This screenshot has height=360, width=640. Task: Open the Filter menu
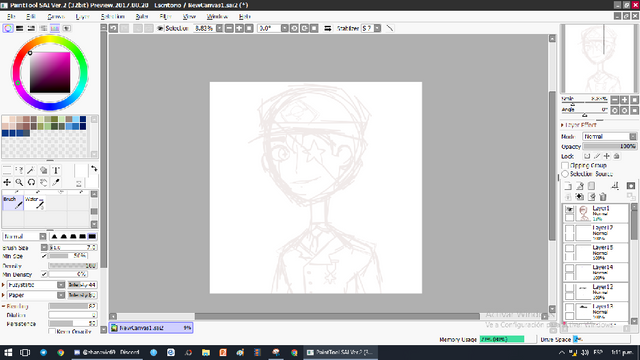pyautogui.click(x=165, y=16)
